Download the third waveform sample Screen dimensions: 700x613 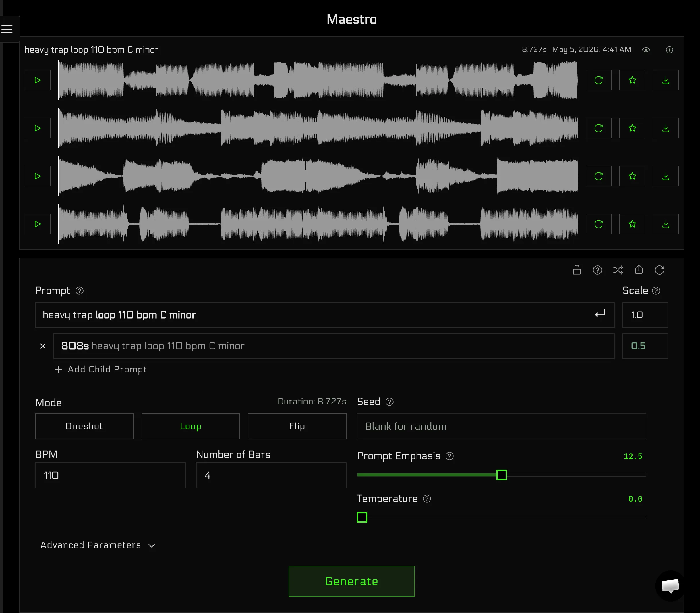coord(666,176)
